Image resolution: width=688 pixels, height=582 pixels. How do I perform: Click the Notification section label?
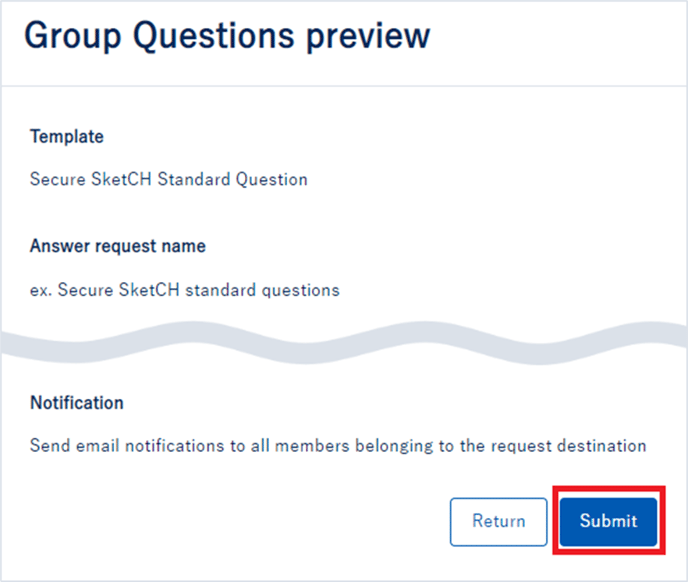[x=77, y=402]
